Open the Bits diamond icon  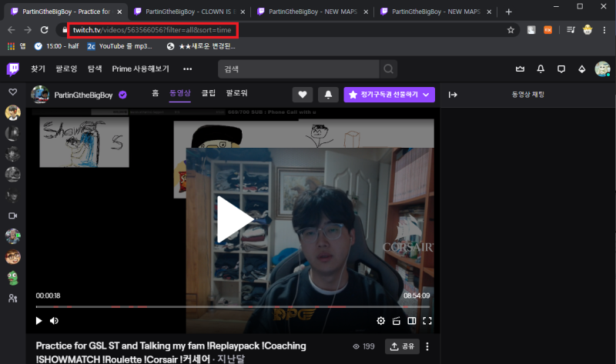(x=582, y=69)
